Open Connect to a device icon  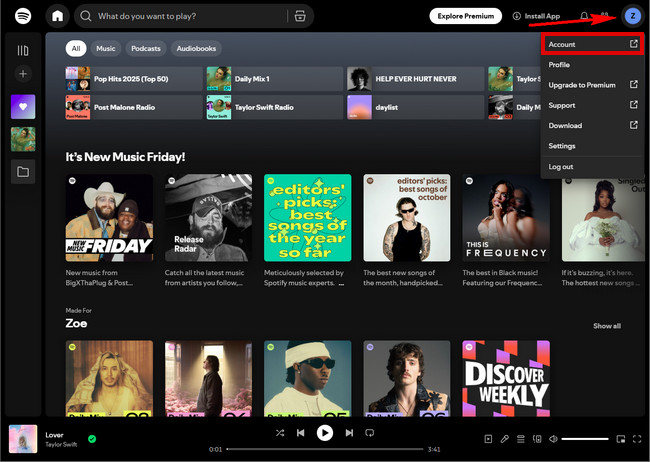pos(537,439)
